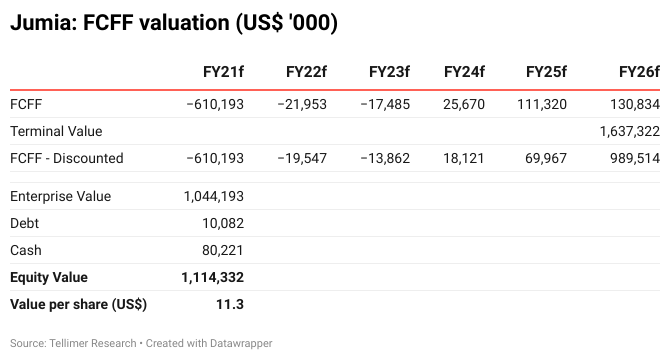The image size is (670, 360).
Task: Click the terminal value 1,637,322 cell
Action: click(629, 131)
